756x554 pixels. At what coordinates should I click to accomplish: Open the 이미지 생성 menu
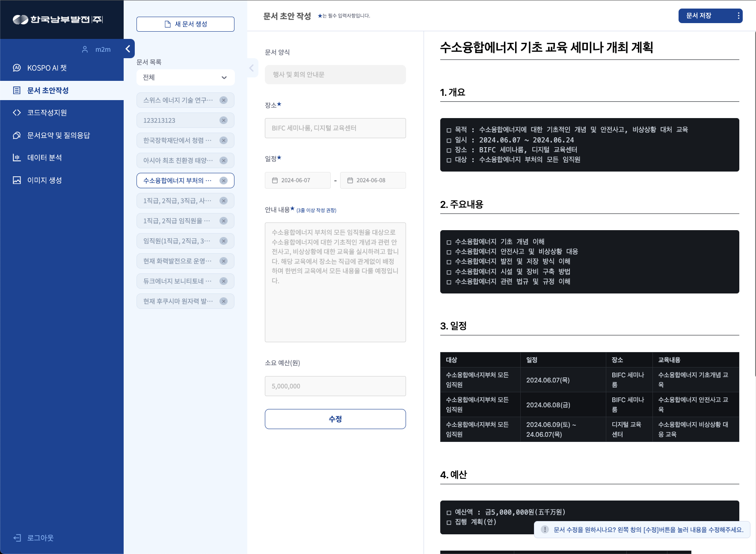(62, 180)
